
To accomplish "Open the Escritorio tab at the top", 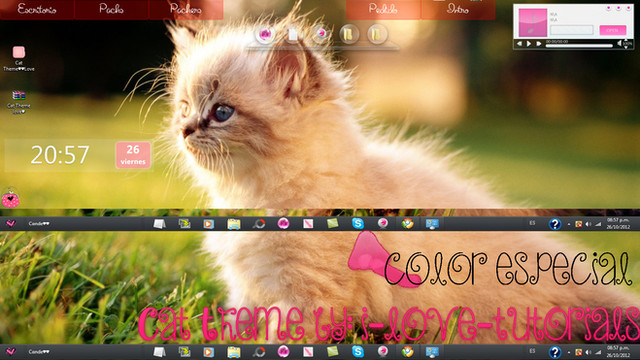I will click(37, 9).
